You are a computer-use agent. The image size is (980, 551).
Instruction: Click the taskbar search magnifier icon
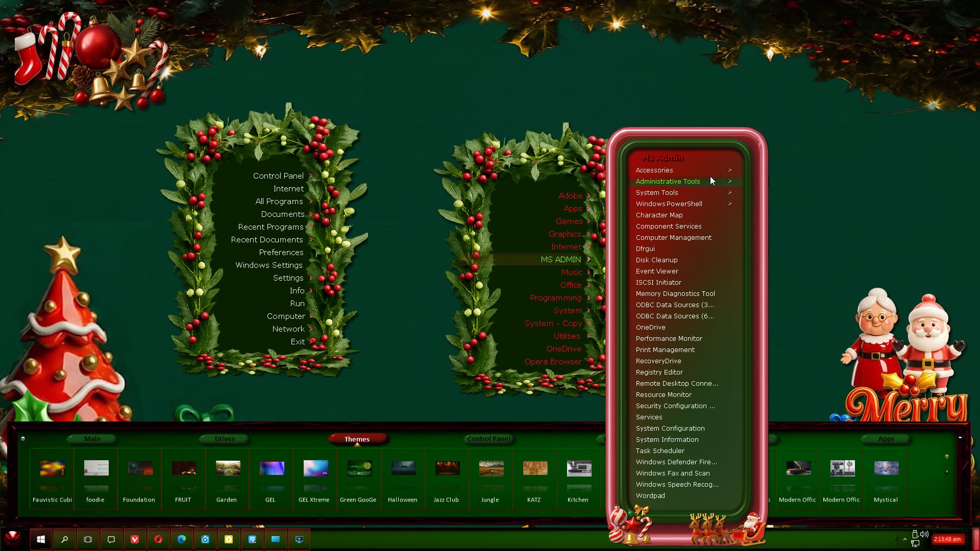pos(64,539)
